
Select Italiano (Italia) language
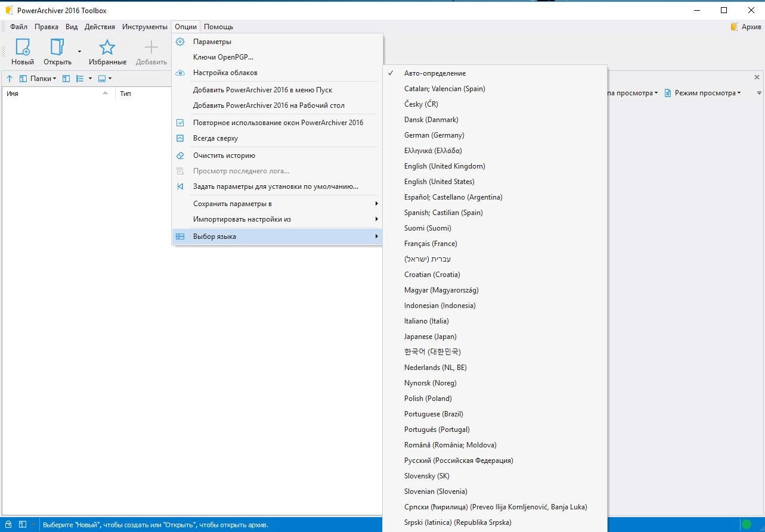point(495,321)
